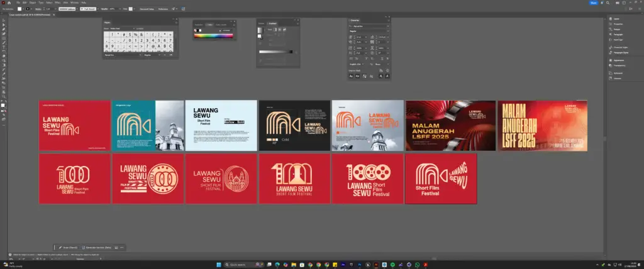644x269 pixels.
Task: Pick a color from the spectrum bar
Action: [214, 36]
